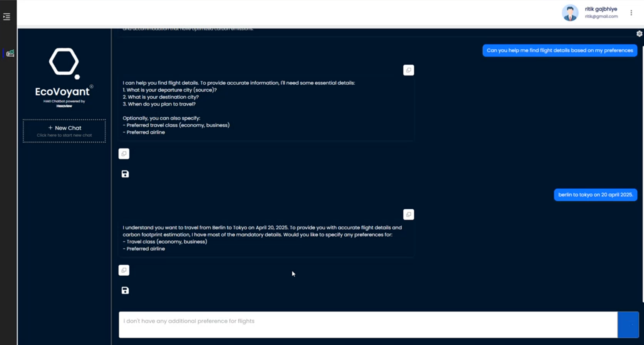Click copy icon below Berlin to Tokyo reply
Screen dimensions: 644x345
124,270
